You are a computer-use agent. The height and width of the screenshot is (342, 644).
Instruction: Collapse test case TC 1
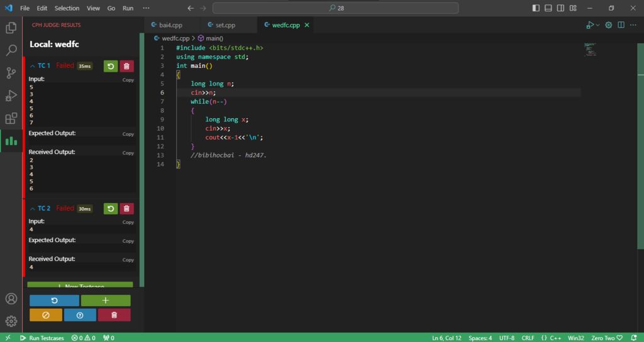tap(33, 65)
